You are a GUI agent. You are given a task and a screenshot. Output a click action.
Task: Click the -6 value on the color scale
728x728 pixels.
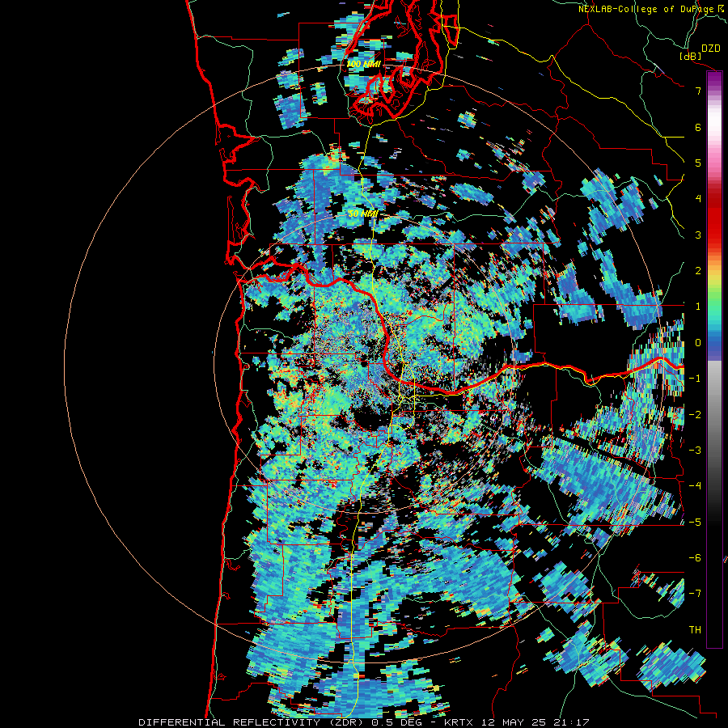pos(695,558)
